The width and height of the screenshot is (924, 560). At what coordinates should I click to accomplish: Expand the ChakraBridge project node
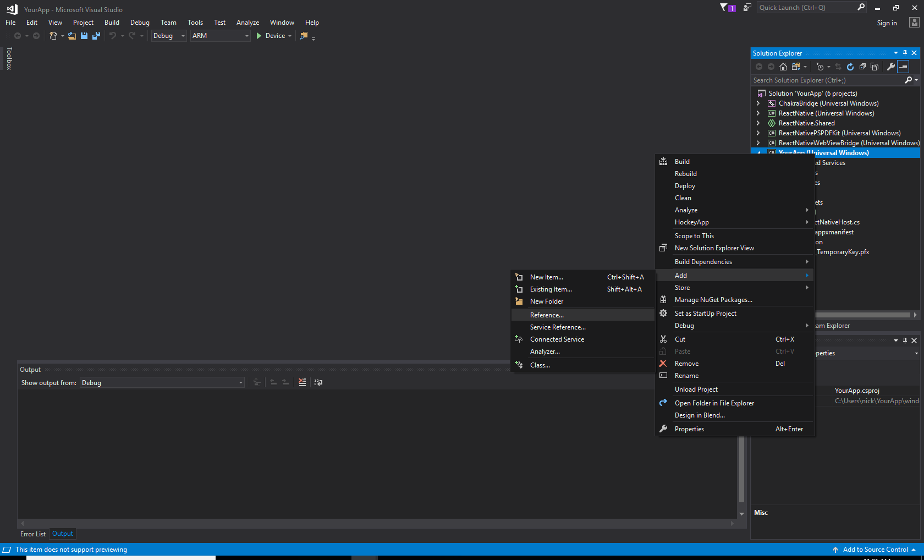pos(758,103)
